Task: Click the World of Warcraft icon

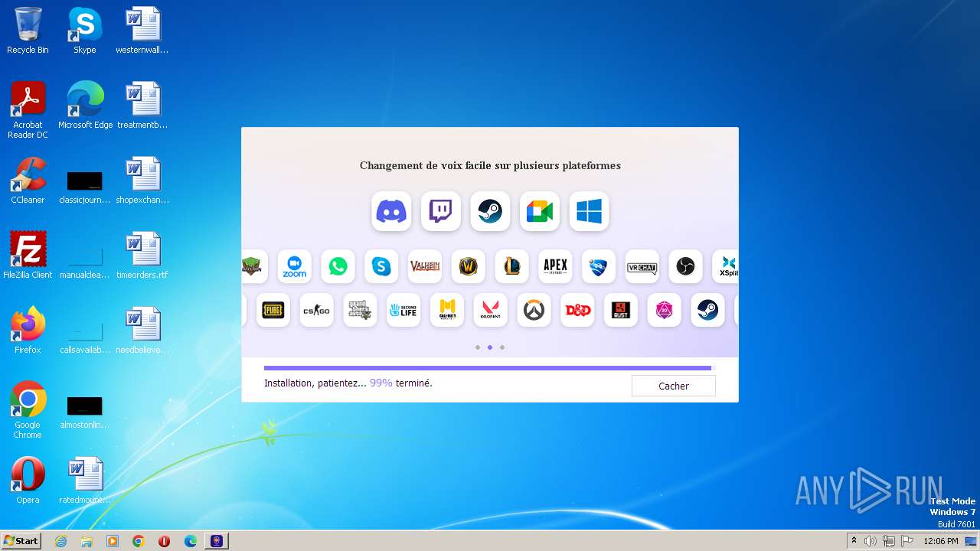Action: click(x=469, y=266)
